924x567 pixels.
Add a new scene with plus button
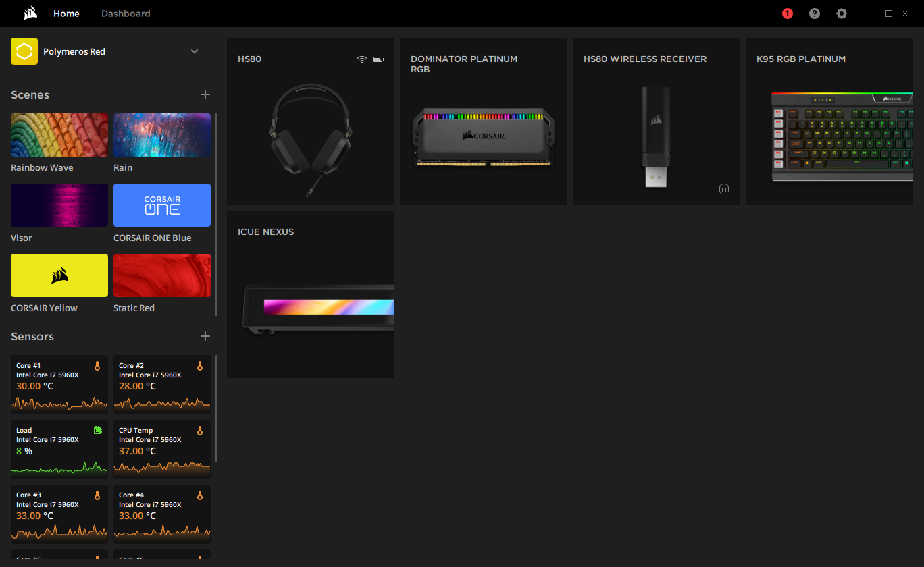(205, 94)
